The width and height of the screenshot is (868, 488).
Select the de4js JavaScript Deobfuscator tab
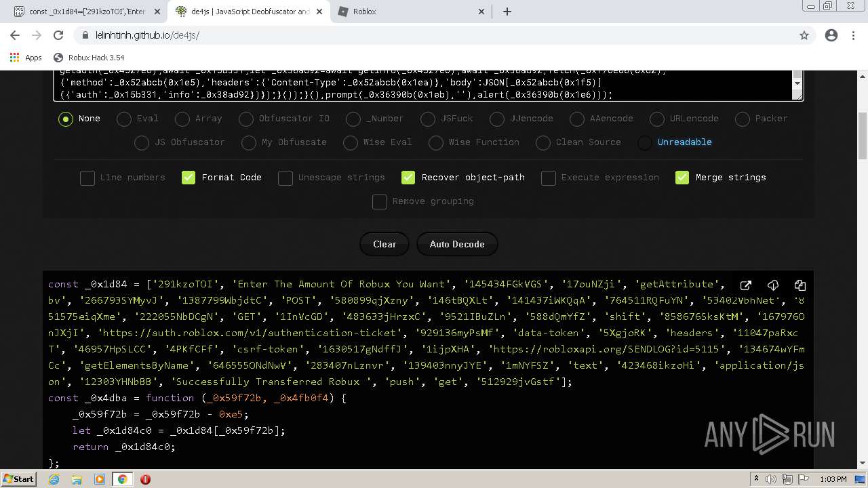(x=250, y=12)
